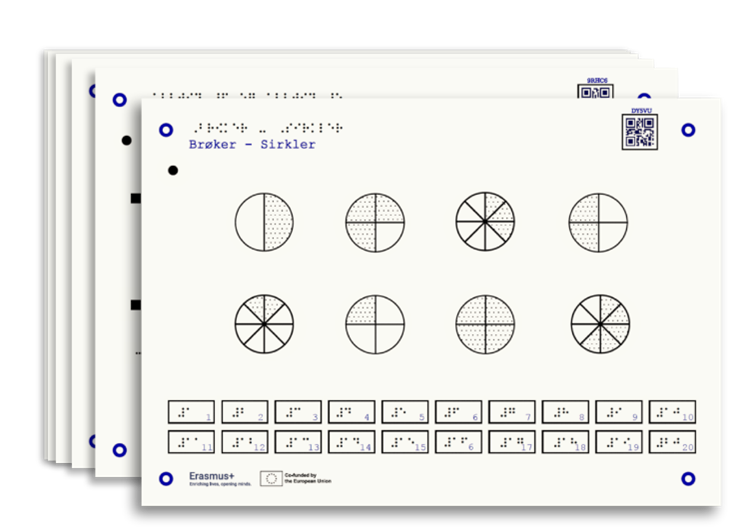Select the braille box between 5 and 7
The width and height of the screenshot is (750, 528).
tap(459, 412)
